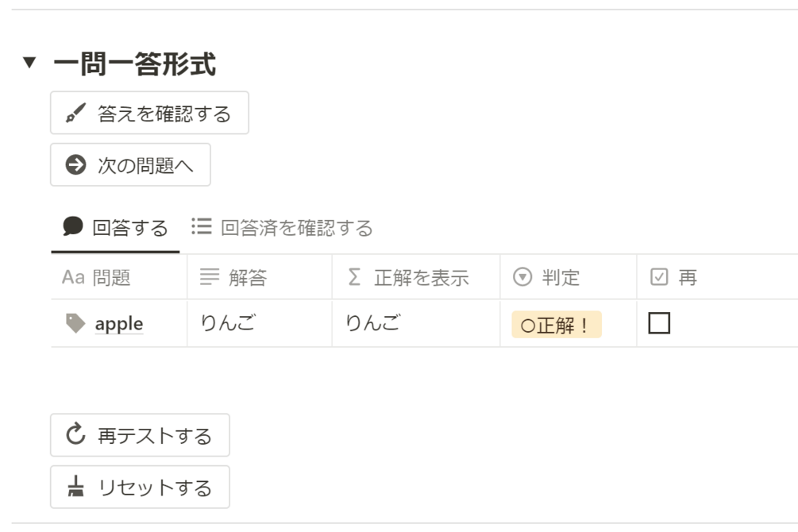Click the 一問一答形式 heading text
Image resolution: width=798 pixels, height=532 pixels.
coord(134,64)
